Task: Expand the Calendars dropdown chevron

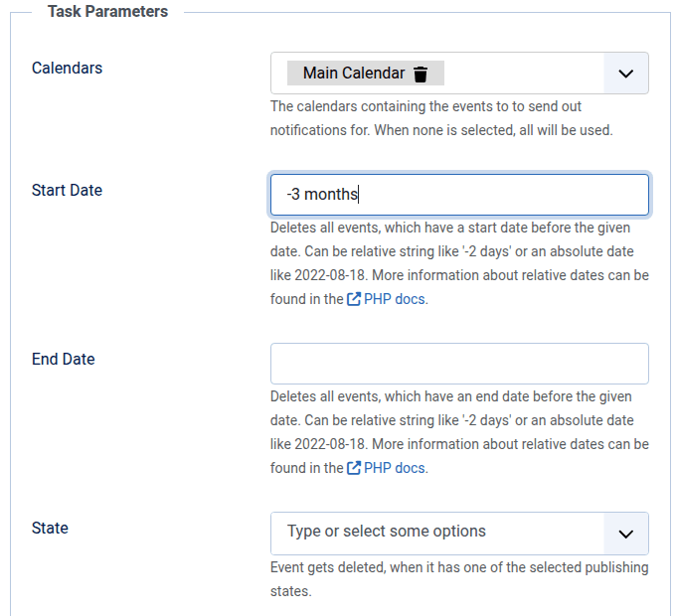Action: (625, 74)
